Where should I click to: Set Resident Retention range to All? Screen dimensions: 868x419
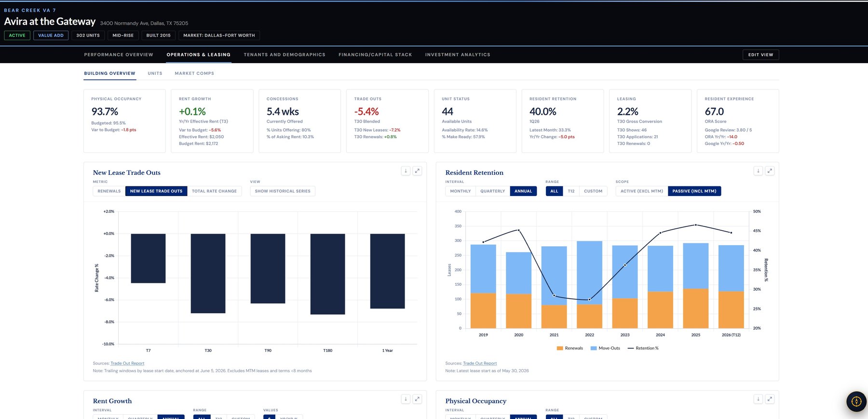click(554, 191)
